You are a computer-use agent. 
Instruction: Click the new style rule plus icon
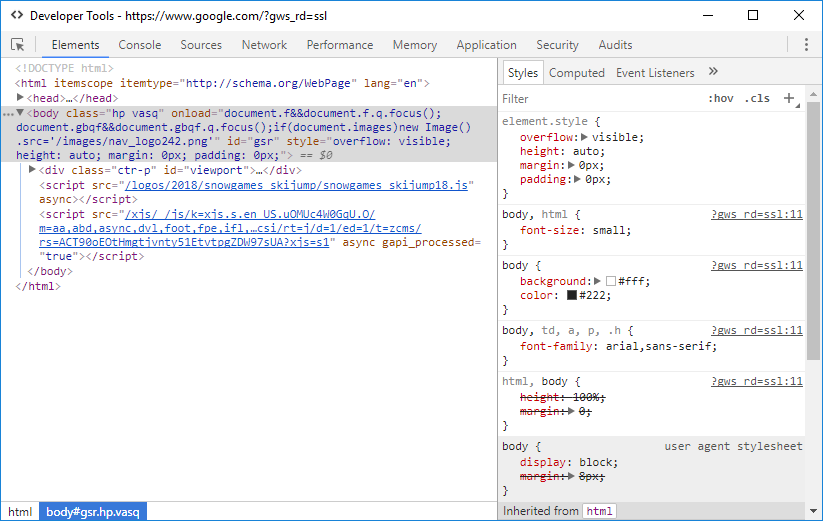click(x=789, y=98)
